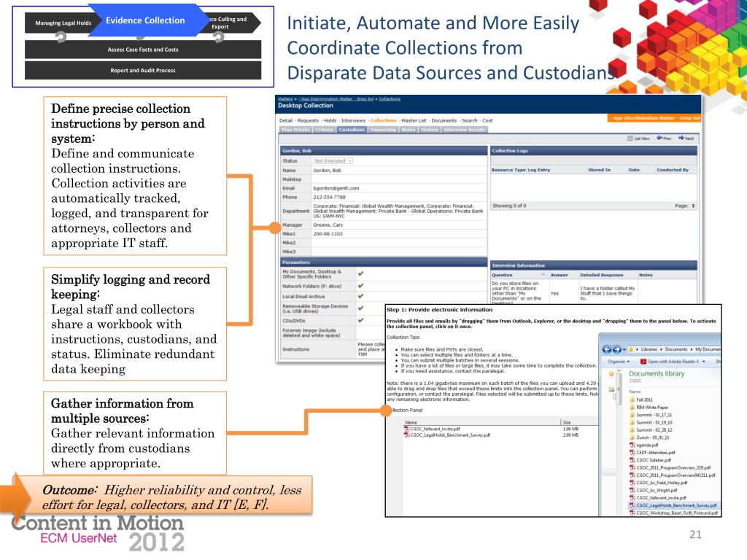Click Conducted By column header
Viewport: 747px width, 560px height.
click(x=673, y=169)
